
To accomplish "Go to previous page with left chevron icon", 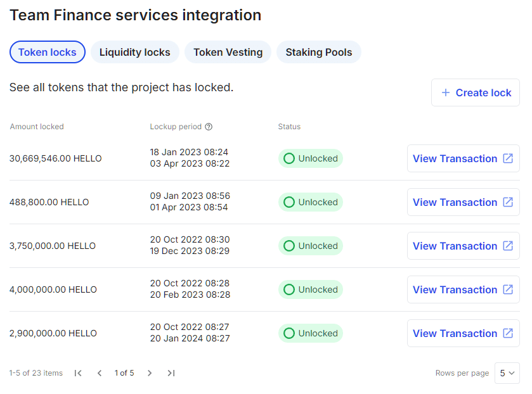I will tap(99, 373).
